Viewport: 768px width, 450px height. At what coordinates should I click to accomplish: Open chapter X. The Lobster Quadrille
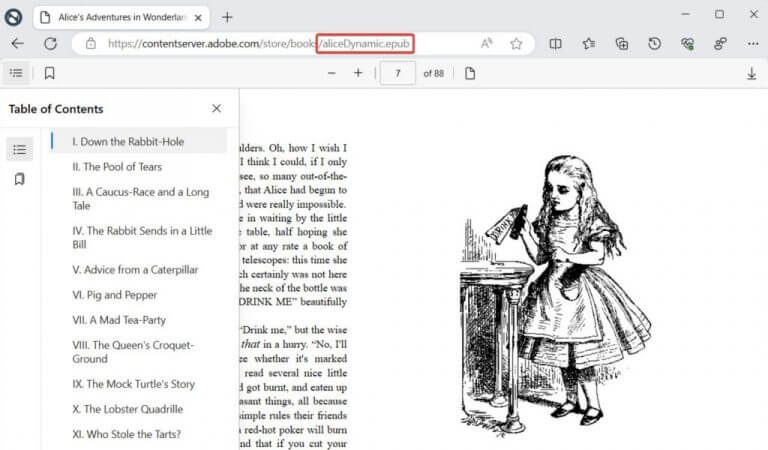tap(127, 409)
